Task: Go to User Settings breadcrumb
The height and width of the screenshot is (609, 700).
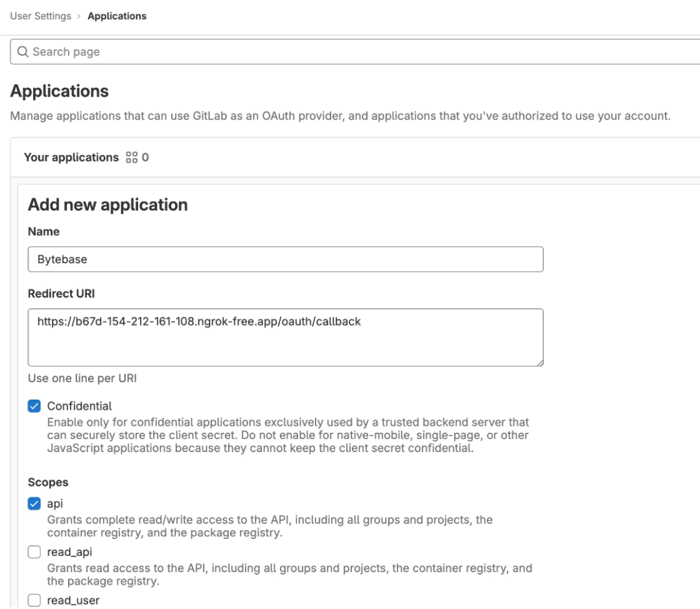Action: (41, 16)
